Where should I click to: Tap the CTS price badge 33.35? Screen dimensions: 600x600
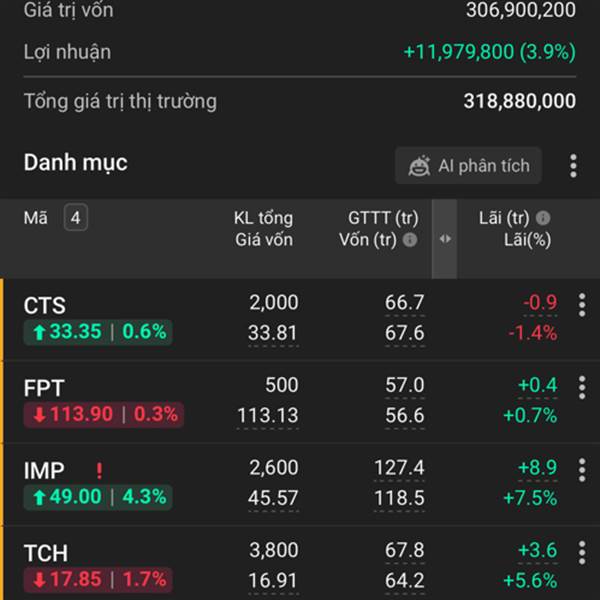(98, 332)
